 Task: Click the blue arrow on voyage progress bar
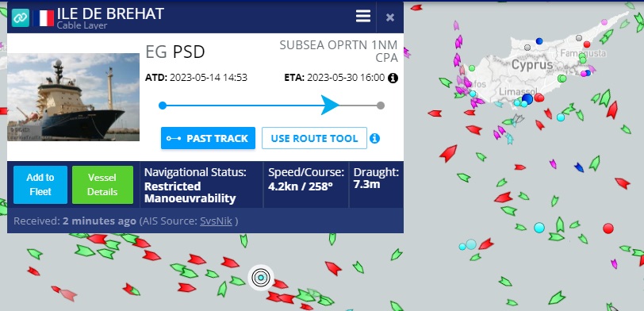pyautogui.click(x=330, y=106)
